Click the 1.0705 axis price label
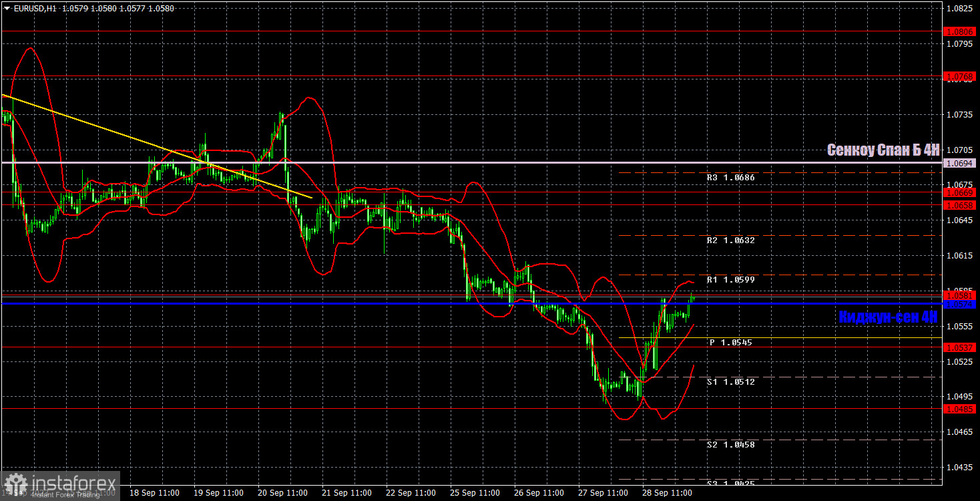980x501 pixels. coord(961,150)
